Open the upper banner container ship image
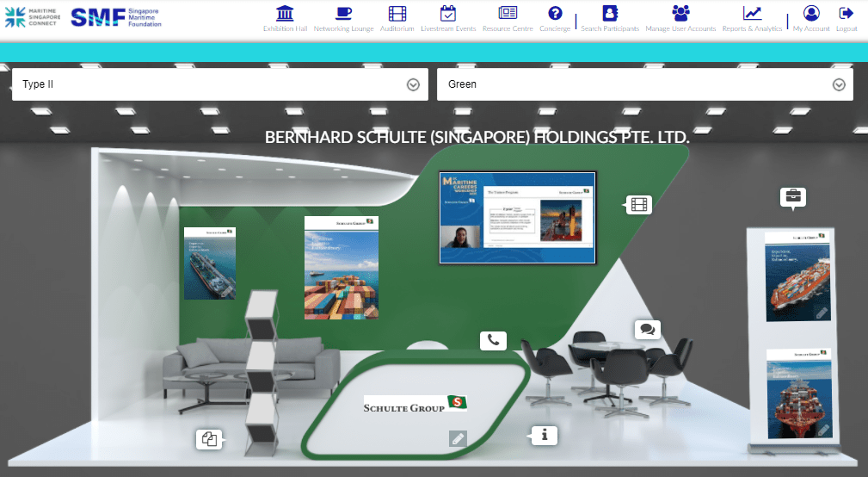 (797, 277)
